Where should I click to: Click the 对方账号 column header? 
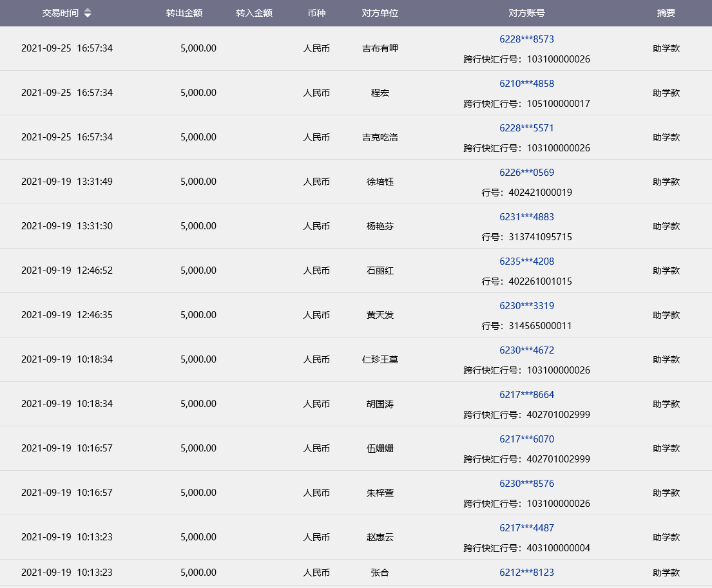pyautogui.click(x=526, y=13)
